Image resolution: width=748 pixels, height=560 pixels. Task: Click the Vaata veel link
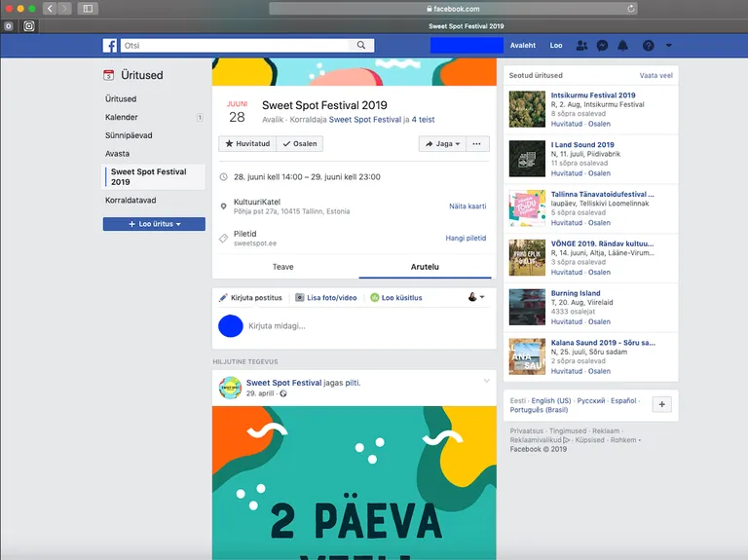point(655,75)
